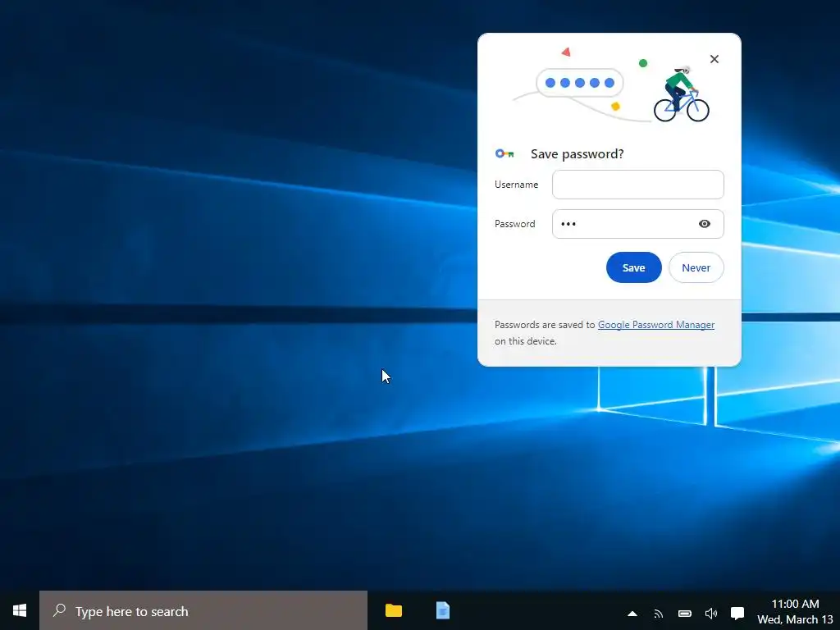The height and width of the screenshot is (630, 840).
Task: Click the Never button
Action: pyautogui.click(x=696, y=267)
